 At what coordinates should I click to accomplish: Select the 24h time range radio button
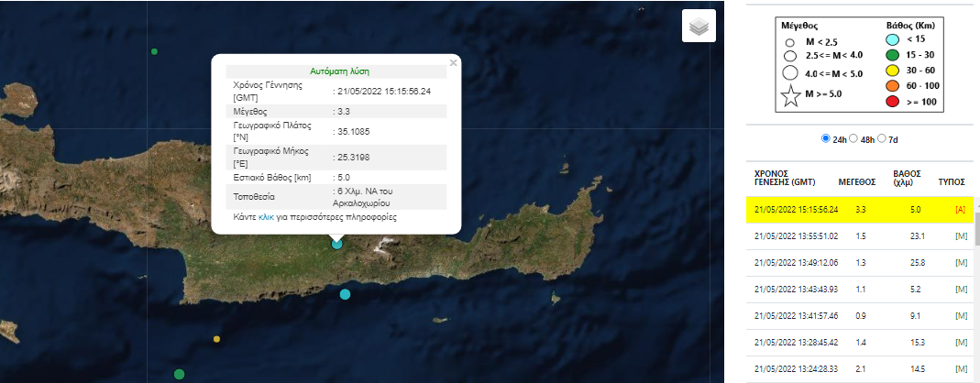(x=826, y=139)
